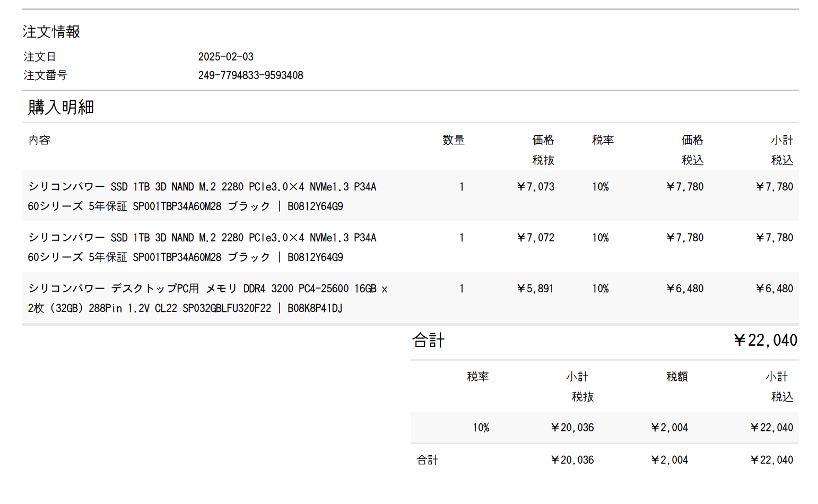Screen dimensions: 818x504
Task: Click the large ¥22,040 grand total
Action: 765,340
